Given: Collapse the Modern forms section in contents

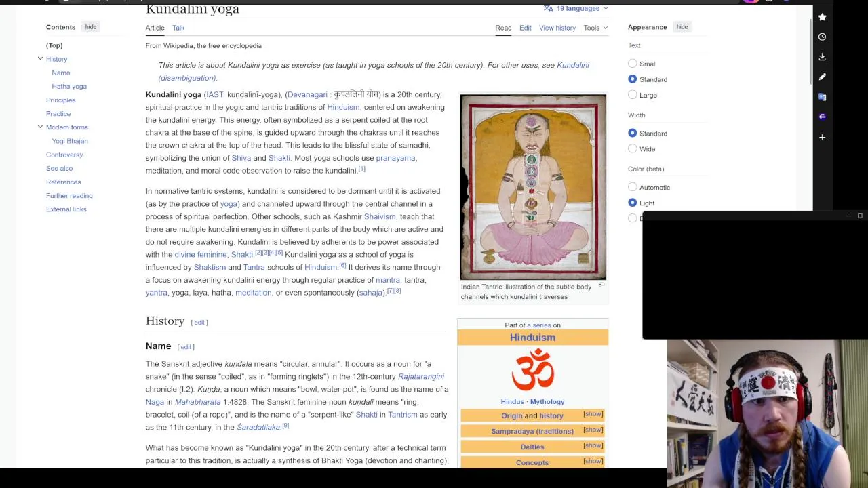Looking at the screenshot, I should tap(40, 127).
